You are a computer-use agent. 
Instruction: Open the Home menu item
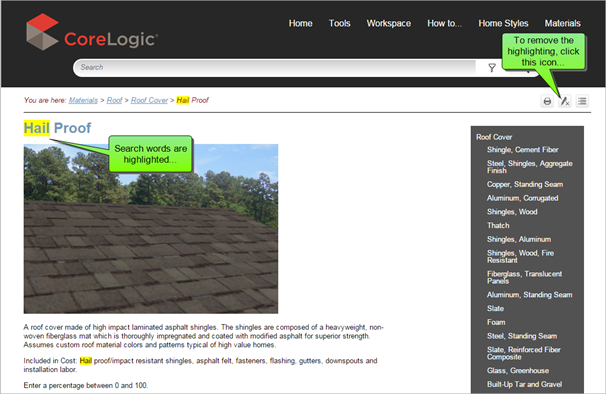[x=300, y=24]
